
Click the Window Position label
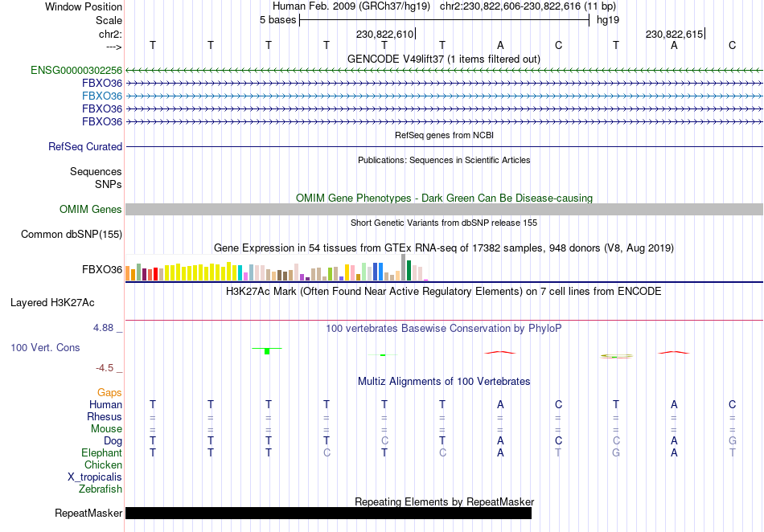tap(84, 6)
